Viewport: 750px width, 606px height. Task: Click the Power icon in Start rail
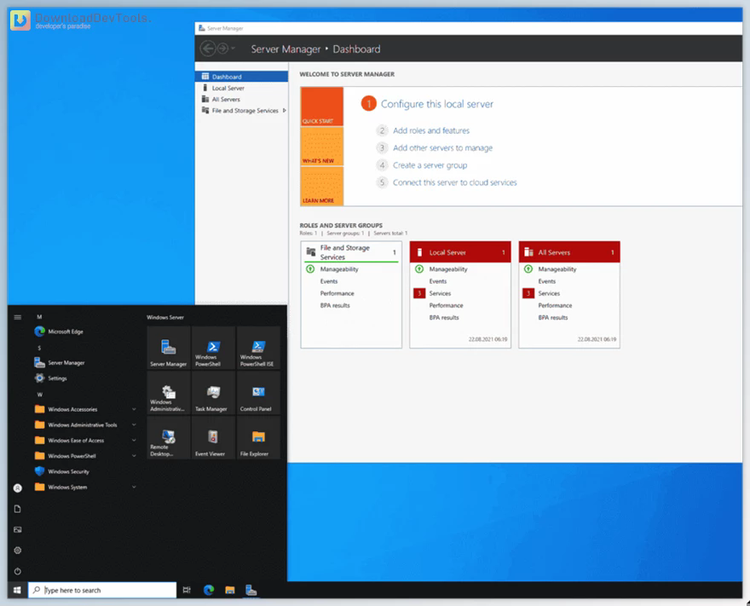[x=18, y=571]
